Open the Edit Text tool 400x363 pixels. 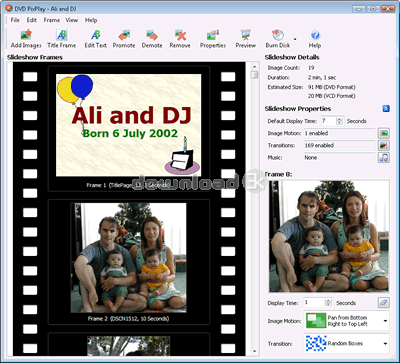(x=96, y=39)
